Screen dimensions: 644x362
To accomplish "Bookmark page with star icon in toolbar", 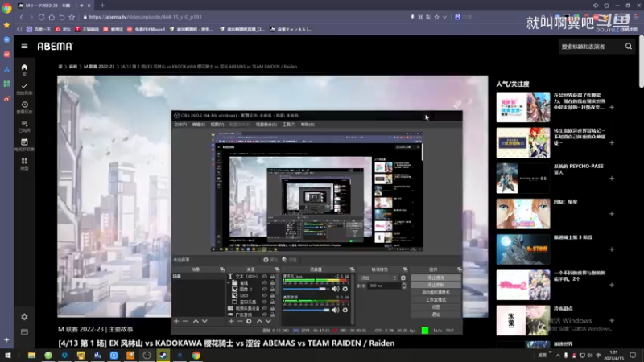I will [72, 17].
